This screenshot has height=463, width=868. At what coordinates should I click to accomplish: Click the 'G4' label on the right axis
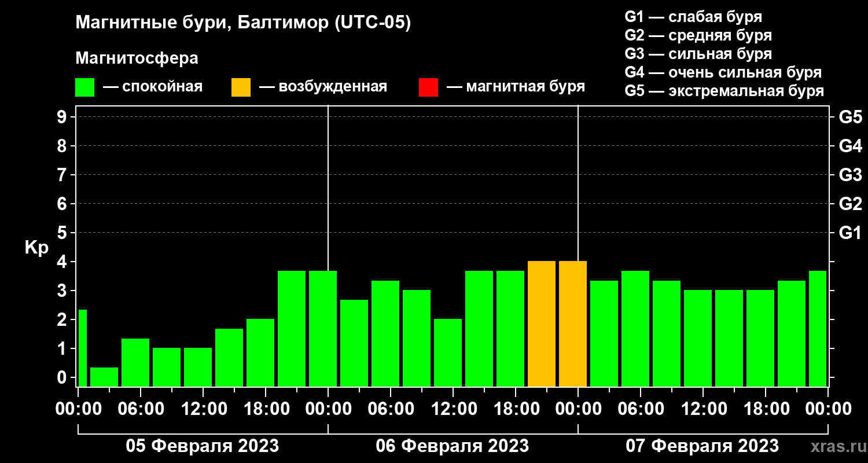point(851,146)
